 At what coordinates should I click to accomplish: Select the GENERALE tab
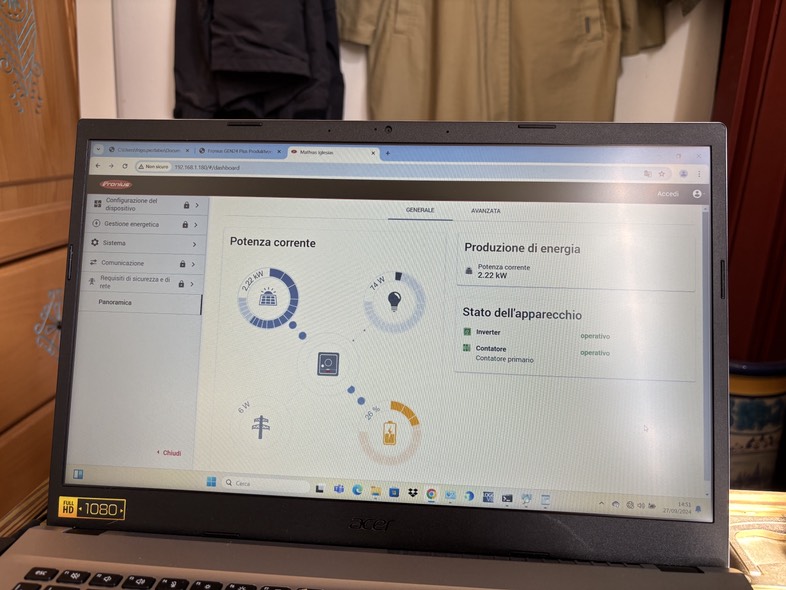click(420, 210)
